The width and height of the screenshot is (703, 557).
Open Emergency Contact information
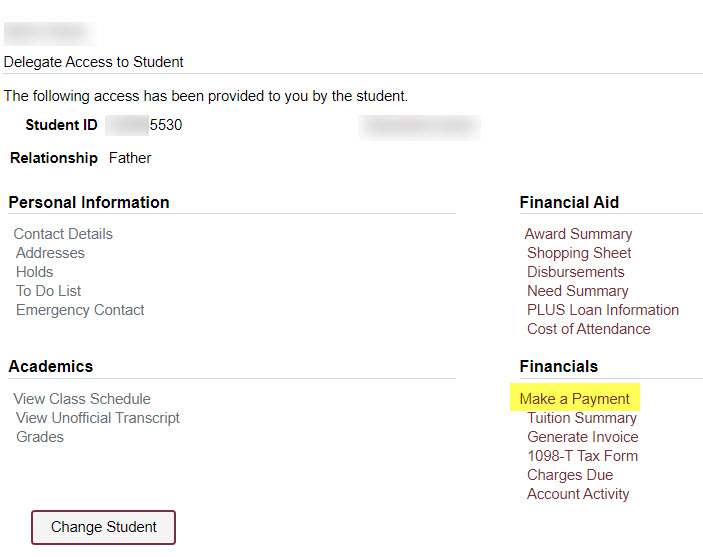80,310
